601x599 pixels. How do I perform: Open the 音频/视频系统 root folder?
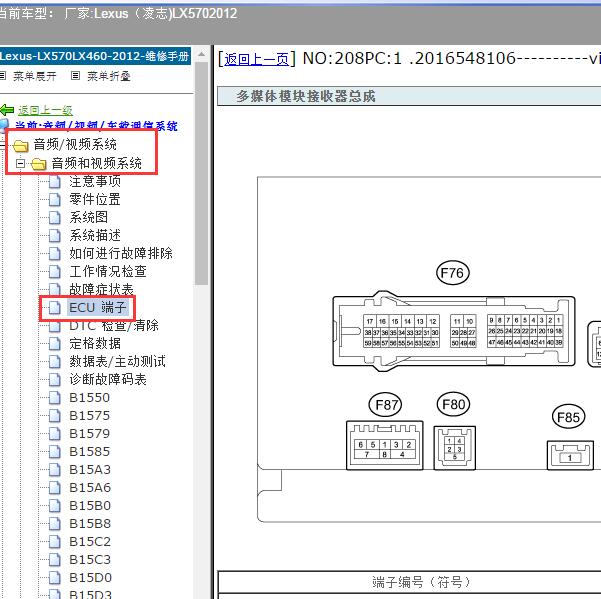coord(75,144)
